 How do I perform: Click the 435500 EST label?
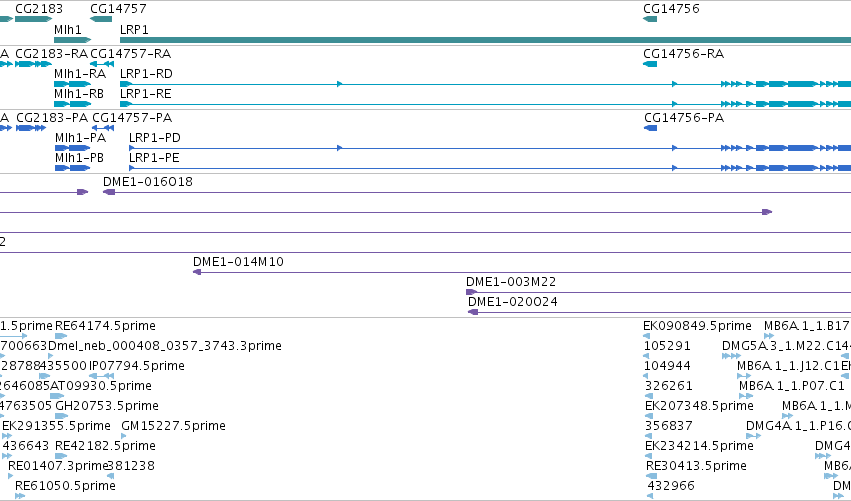[x=63, y=366]
